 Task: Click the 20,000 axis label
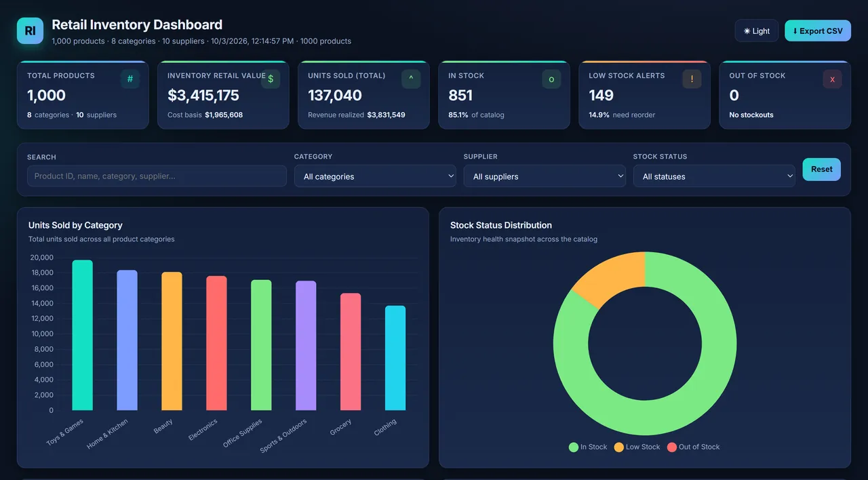click(x=42, y=258)
